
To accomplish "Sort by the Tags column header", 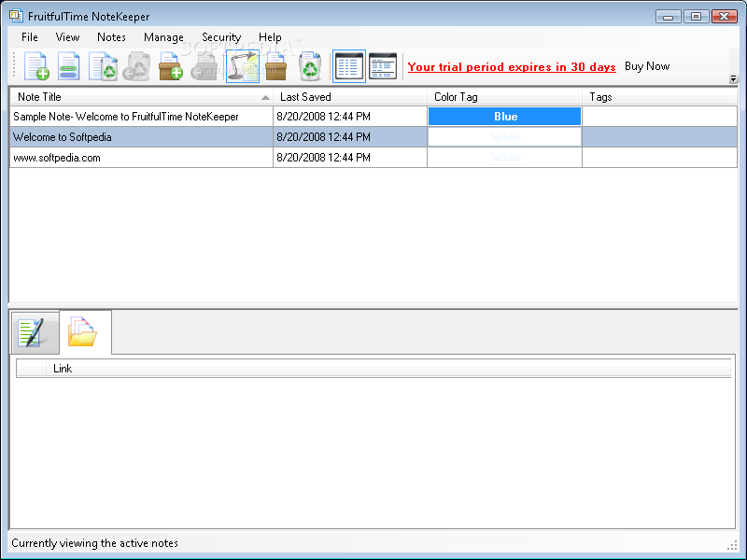I will coord(660,97).
